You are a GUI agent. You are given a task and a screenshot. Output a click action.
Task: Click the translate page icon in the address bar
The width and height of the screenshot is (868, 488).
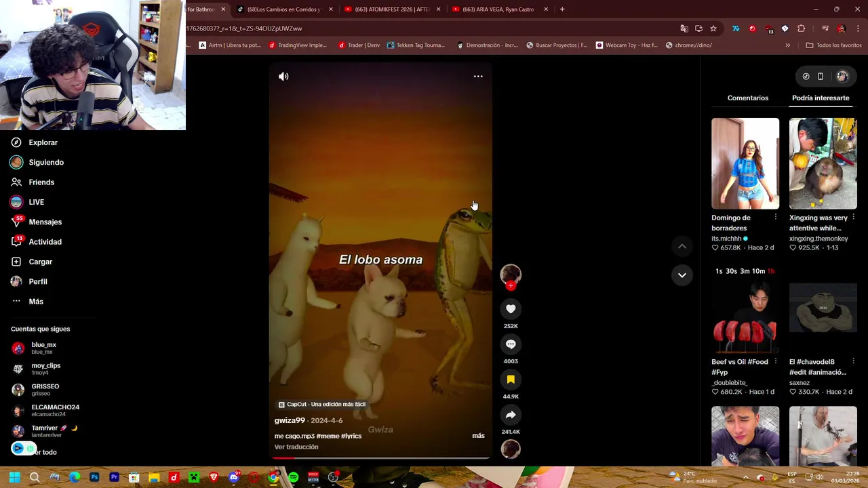684,28
